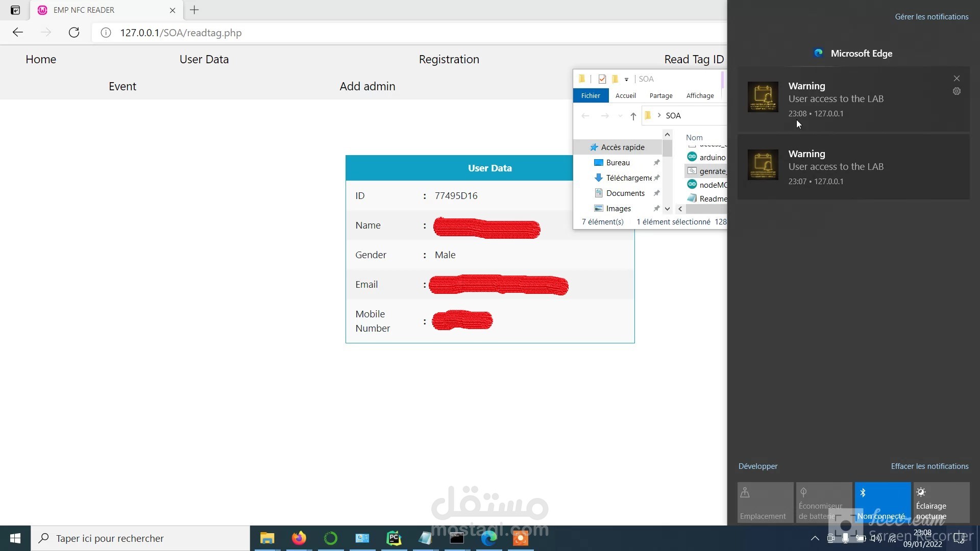Open the Fichier ribbon tab
980x551 pixels.
591,95
